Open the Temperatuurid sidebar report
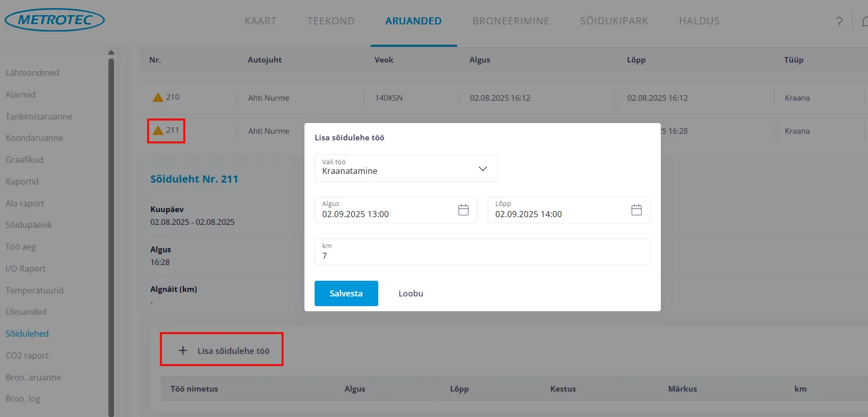868x417 pixels. click(35, 290)
